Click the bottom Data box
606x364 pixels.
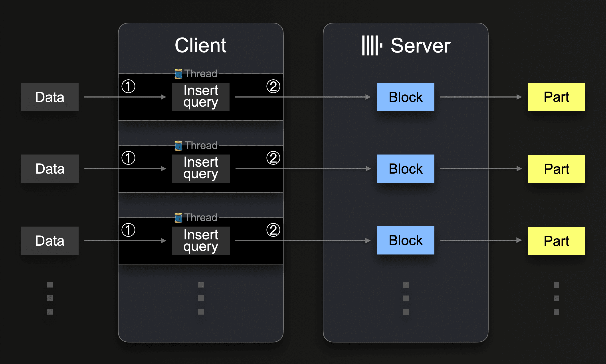coord(50,241)
